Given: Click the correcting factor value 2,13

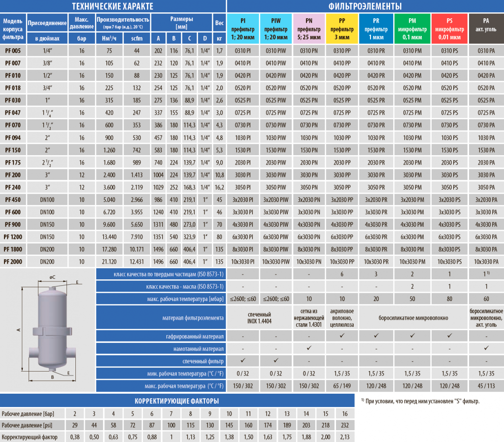Looking at the screenshot, I should 344,437.
